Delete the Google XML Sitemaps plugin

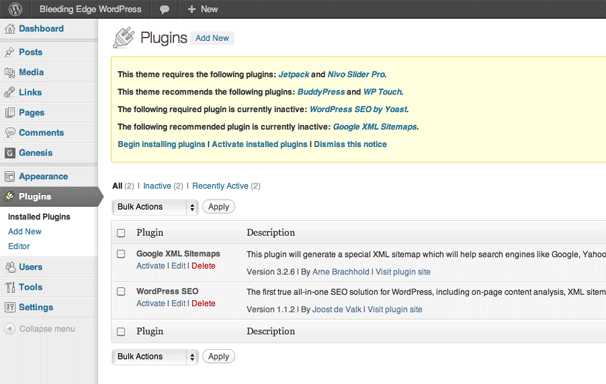(203, 266)
